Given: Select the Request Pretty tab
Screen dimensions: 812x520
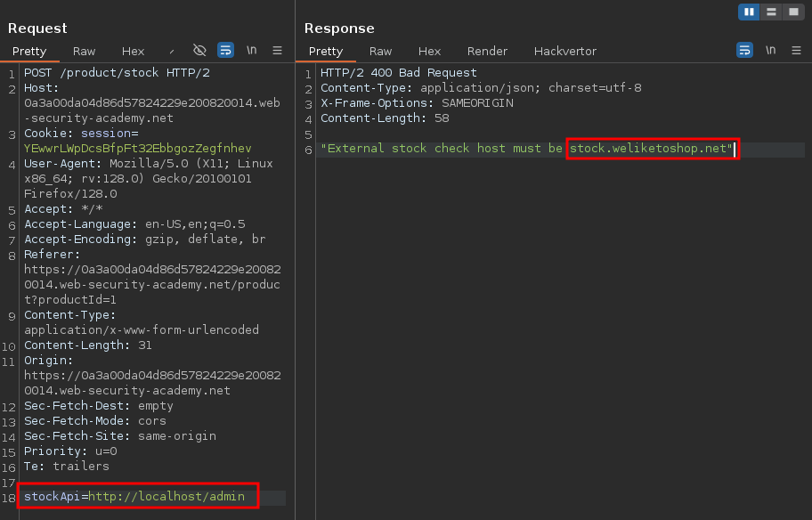Looking at the screenshot, I should pos(29,52).
